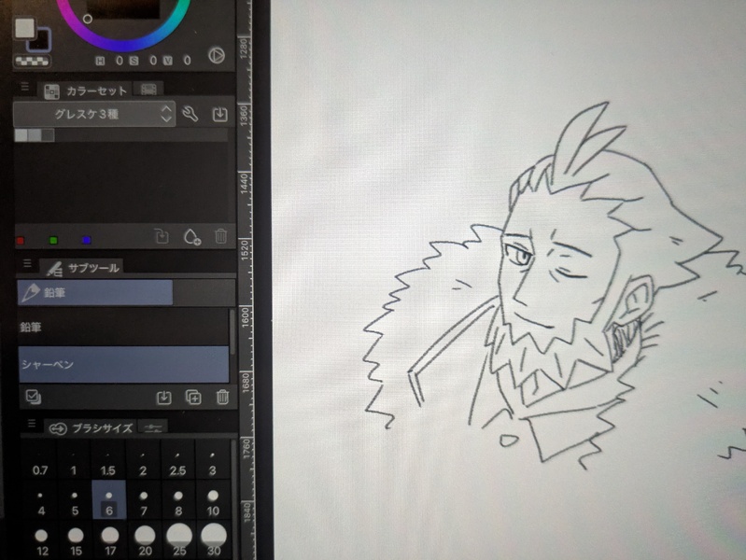746x560 pixels.
Task: Click the green dot in color set footer
Action: point(53,240)
